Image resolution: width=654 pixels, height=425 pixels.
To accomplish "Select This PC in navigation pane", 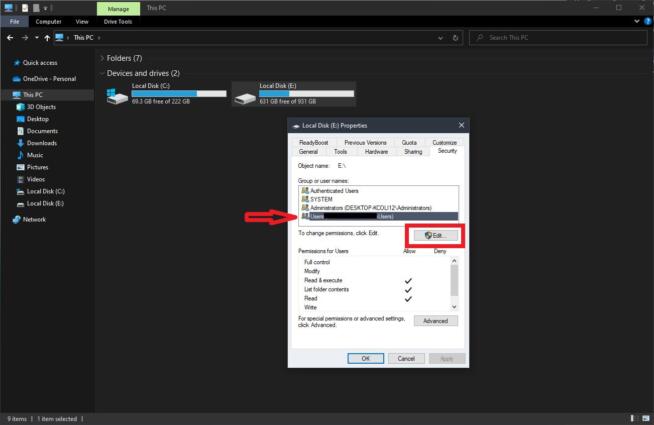I will (x=33, y=95).
